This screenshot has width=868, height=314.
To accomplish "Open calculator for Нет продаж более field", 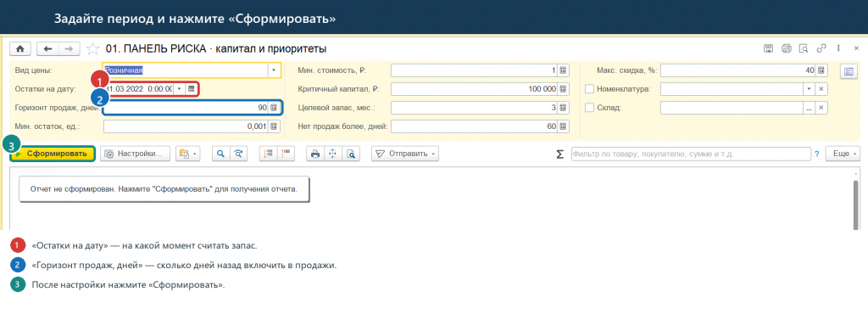I will [563, 126].
